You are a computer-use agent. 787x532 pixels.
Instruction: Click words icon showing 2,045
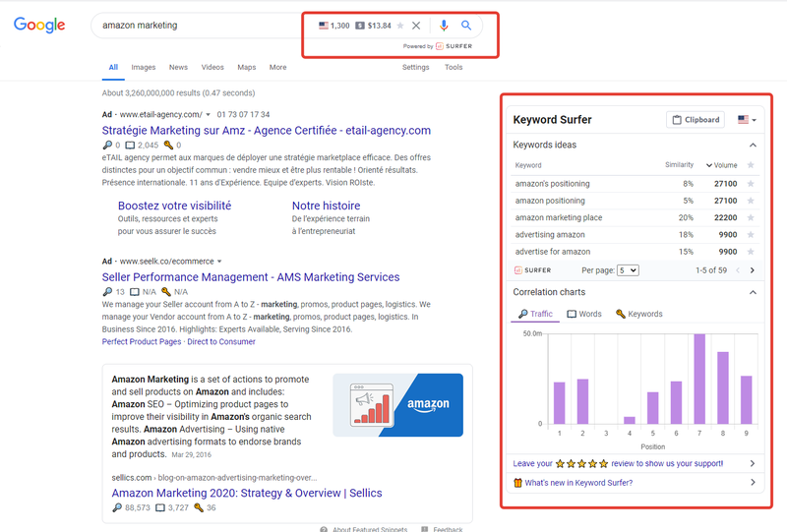(x=130, y=145)
